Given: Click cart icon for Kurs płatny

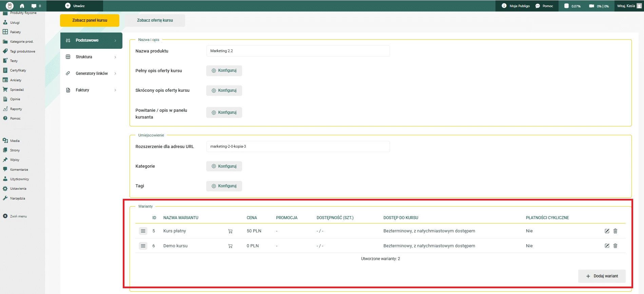Looking at the screenshot, I should point(230,231).
